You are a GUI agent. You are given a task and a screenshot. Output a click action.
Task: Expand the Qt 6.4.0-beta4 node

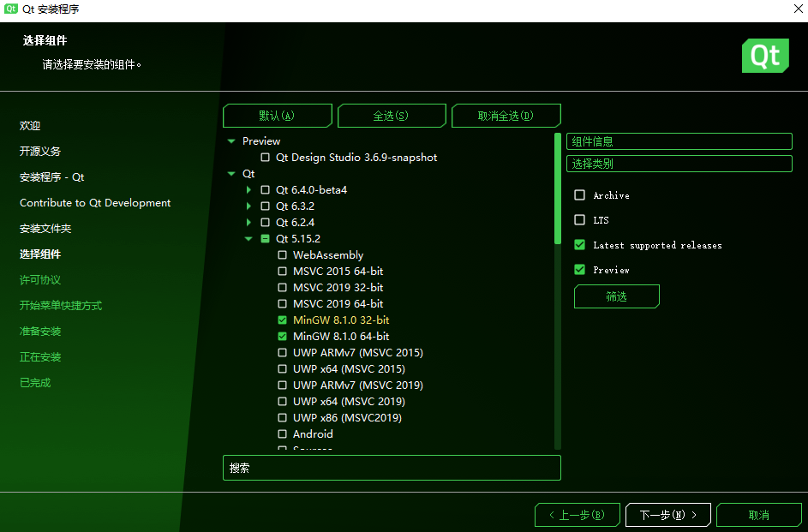[x=248, y=190]
